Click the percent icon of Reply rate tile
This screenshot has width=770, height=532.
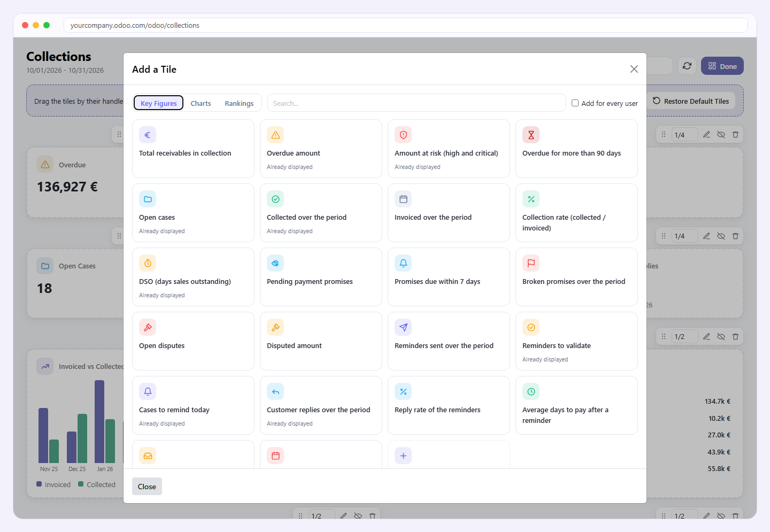[x=403, y=391]
